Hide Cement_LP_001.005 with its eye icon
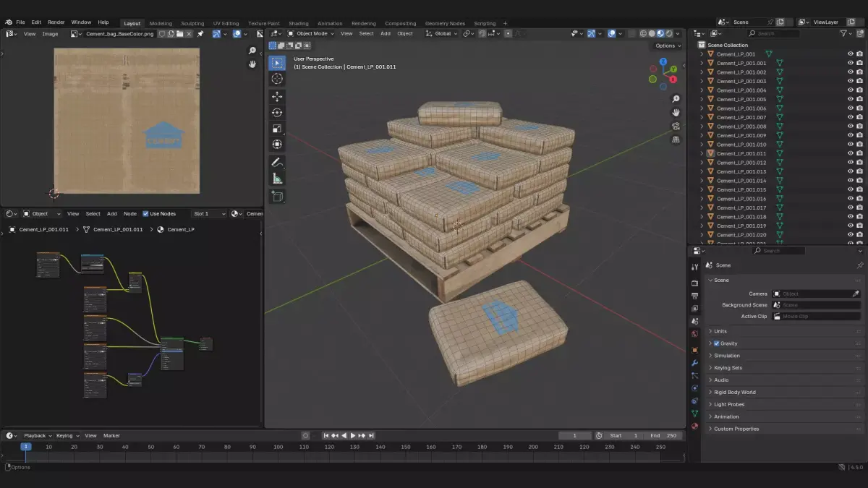This screenshot has height=488, width=868. [851, 99]
